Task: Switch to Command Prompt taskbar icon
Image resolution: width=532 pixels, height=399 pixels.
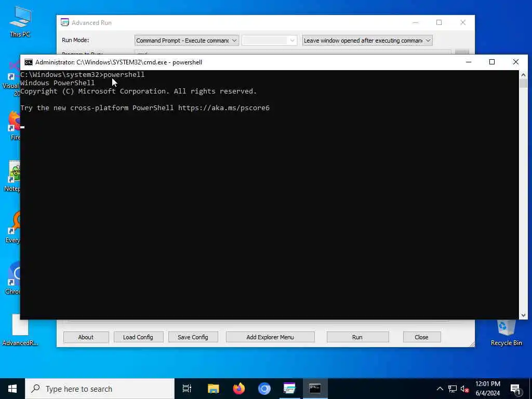Action: [315, 389]
